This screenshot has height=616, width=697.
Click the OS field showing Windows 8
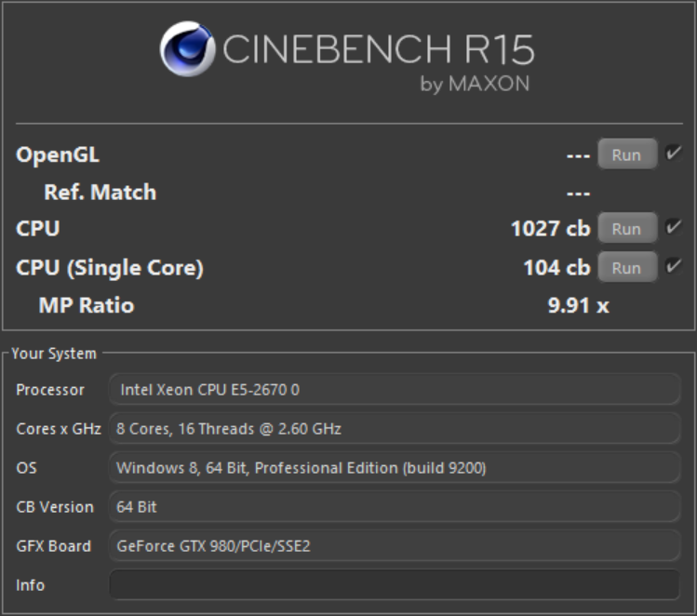[x=395, y=468]
